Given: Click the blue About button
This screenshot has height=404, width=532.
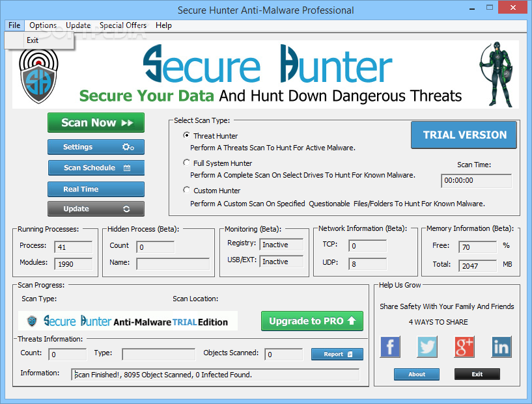Looking at the screenshot, I should 417,374.
